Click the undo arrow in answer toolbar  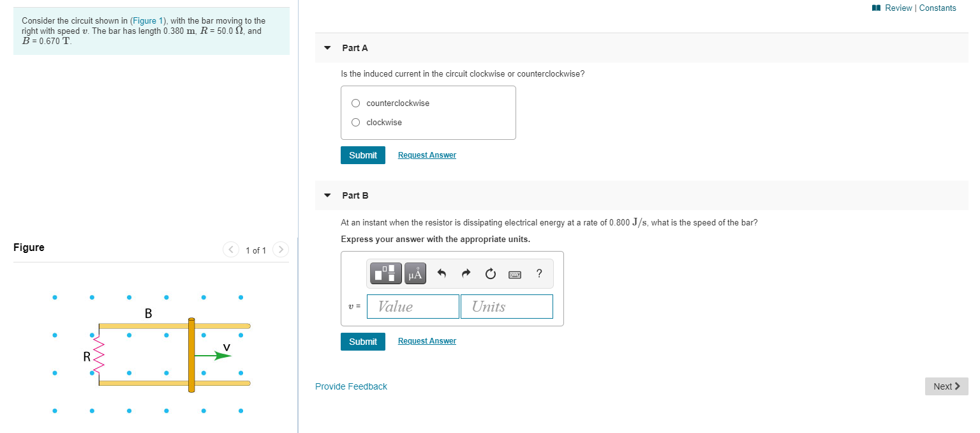coord(441,273)
